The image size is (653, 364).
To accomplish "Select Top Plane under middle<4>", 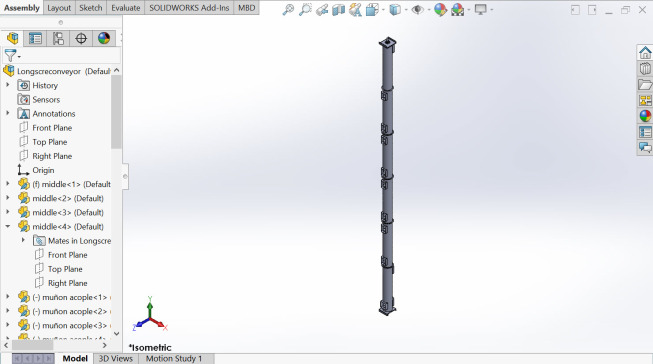I will coord(58,269).
